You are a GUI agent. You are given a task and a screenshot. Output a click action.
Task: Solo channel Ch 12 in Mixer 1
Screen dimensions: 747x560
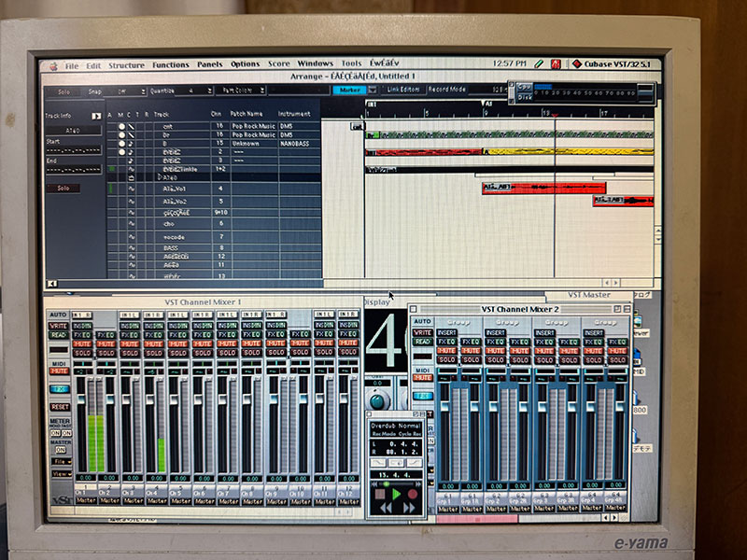coord(348,352)
